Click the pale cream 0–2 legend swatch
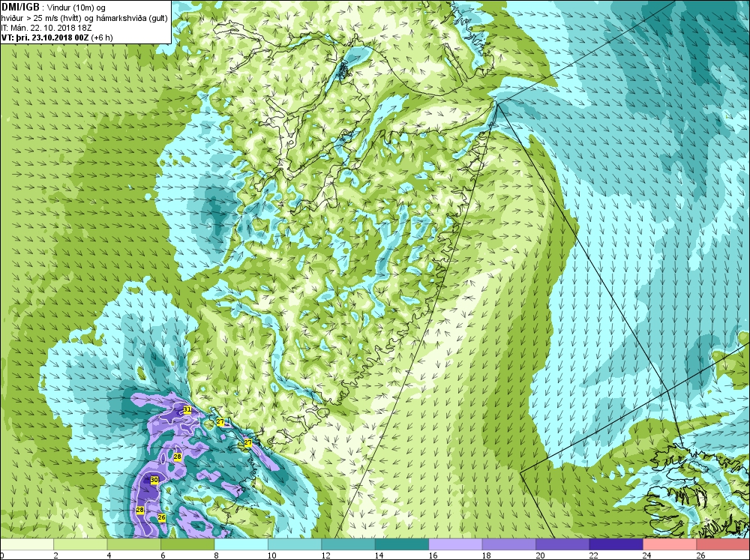Viewport: 750px width, 560px height. coord(27,544)
